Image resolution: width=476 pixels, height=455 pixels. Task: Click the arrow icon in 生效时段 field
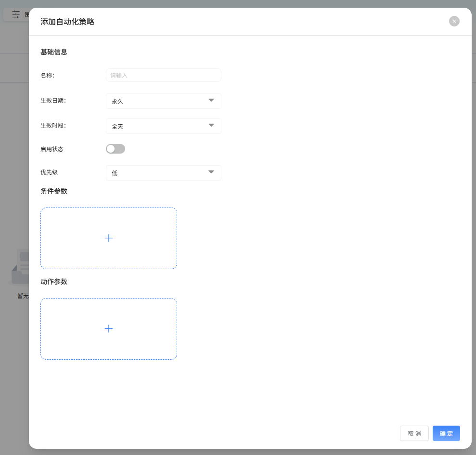click(211, 126)
